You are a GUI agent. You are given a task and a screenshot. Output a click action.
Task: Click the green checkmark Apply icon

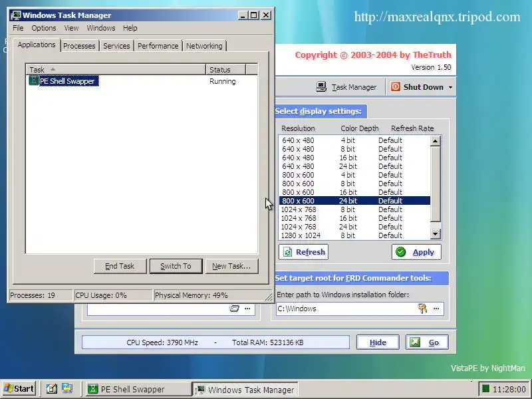click(x=401, y=252)
